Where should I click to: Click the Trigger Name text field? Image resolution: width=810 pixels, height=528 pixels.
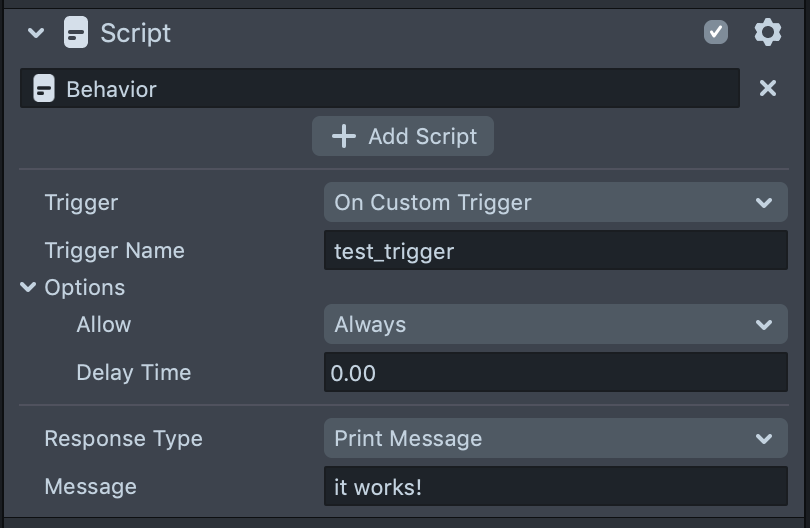[x=555, y=250]
